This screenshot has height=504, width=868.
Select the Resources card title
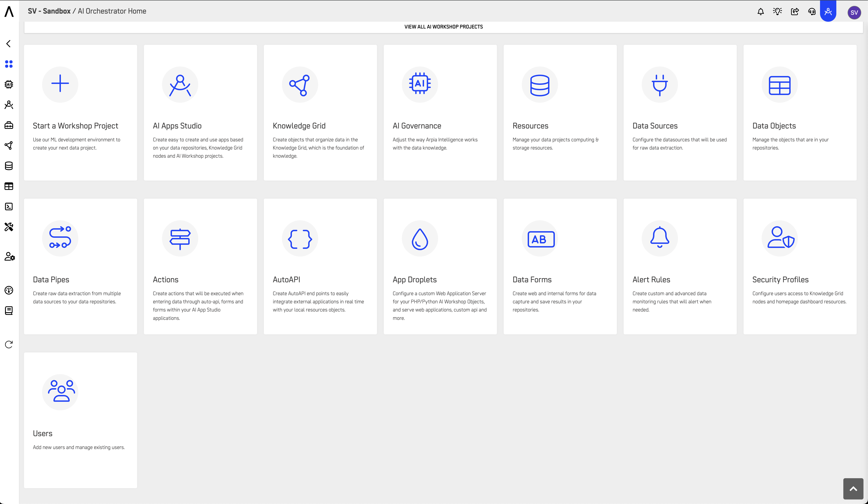[530, 126]
